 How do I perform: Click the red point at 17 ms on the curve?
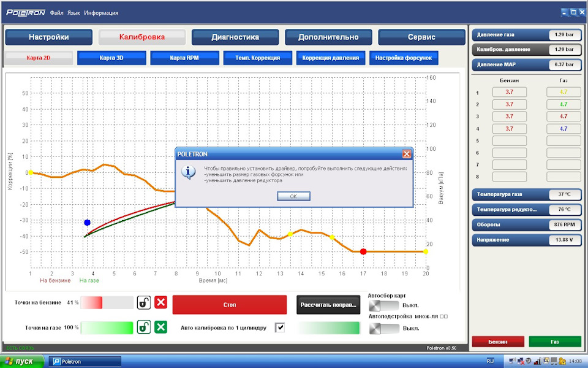(x=363, y=251)
